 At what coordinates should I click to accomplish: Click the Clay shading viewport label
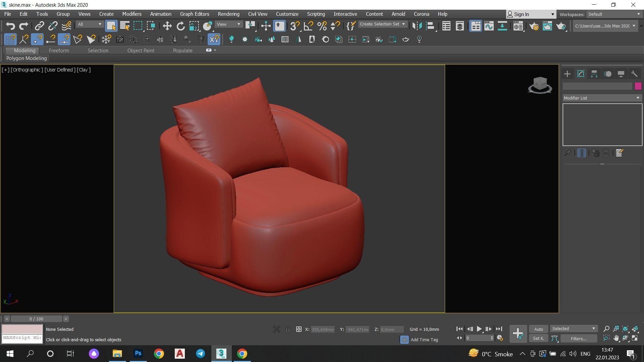tap(84, 70)
